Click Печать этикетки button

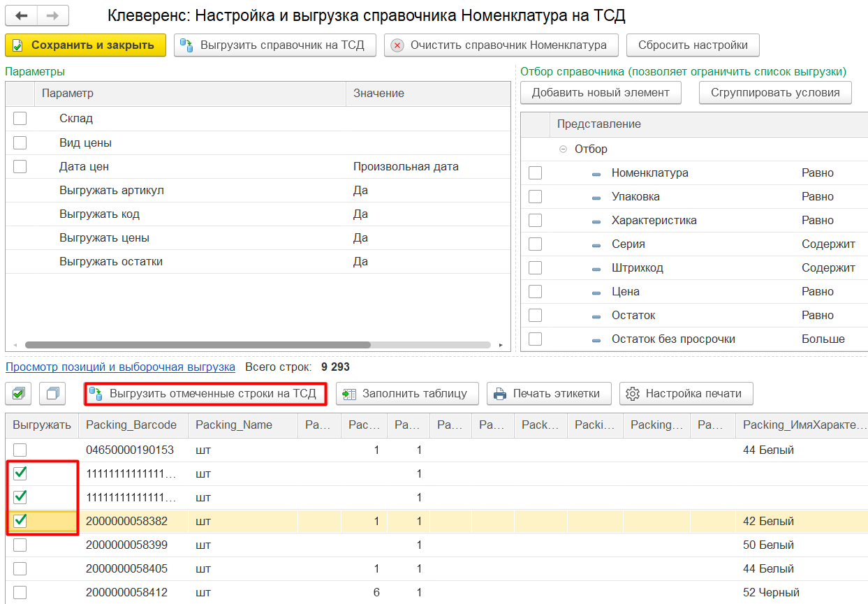(x=549, y=394)
